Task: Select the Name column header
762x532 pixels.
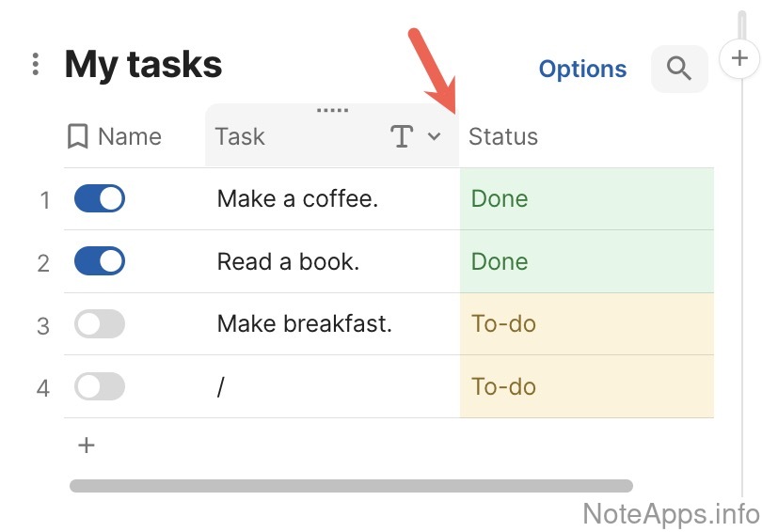Action: (130, 137)
